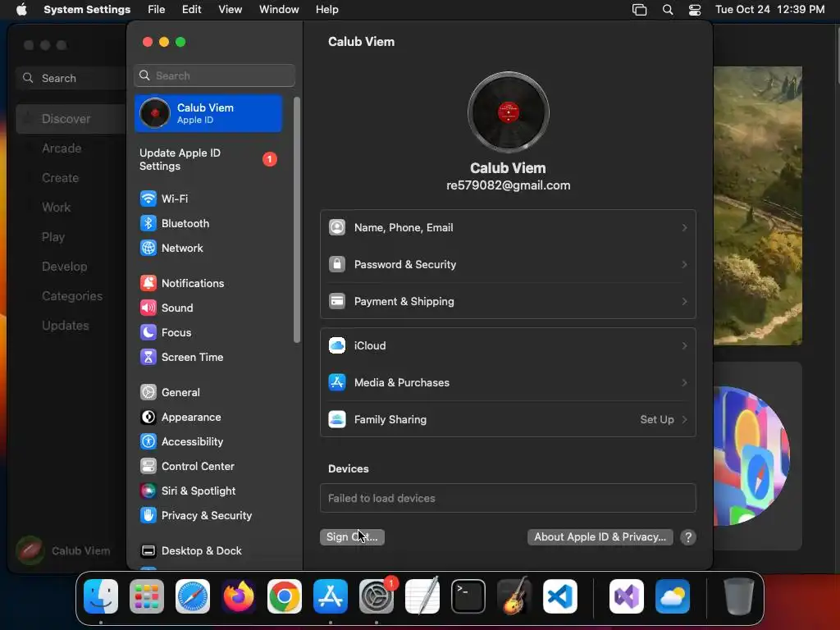
Task: Click the App Store search field
Action: [71, 78]
